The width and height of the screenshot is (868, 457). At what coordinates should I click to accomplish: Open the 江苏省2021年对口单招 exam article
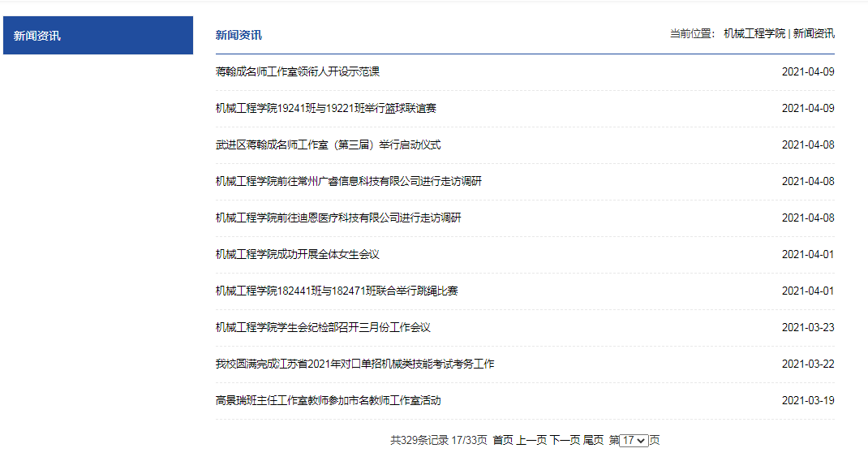355,364
